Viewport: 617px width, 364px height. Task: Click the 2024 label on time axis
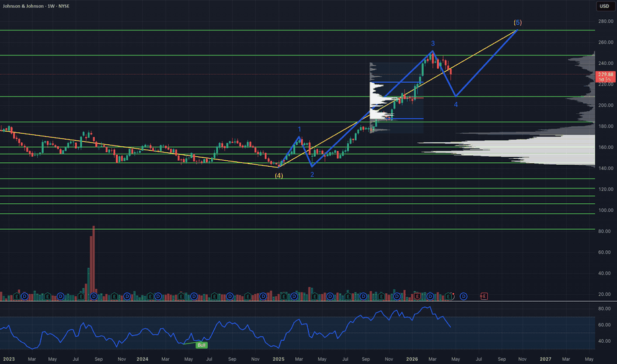pyautogui.click(x=142, y=359)
